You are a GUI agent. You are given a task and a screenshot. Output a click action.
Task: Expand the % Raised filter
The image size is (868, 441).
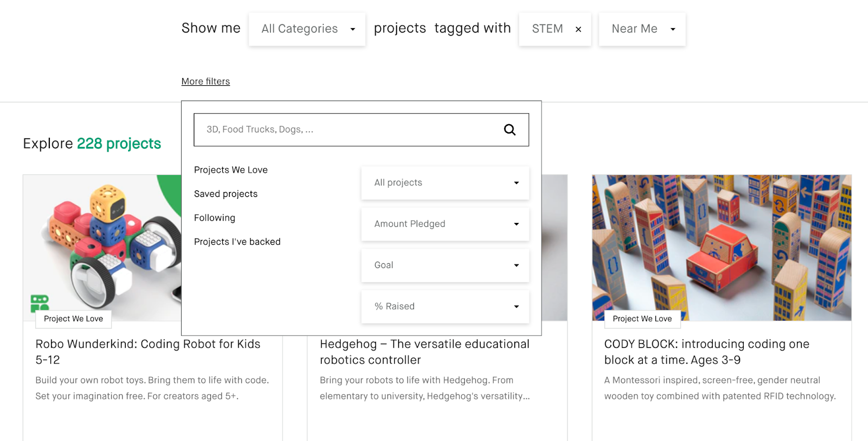(x=445, y=306)
